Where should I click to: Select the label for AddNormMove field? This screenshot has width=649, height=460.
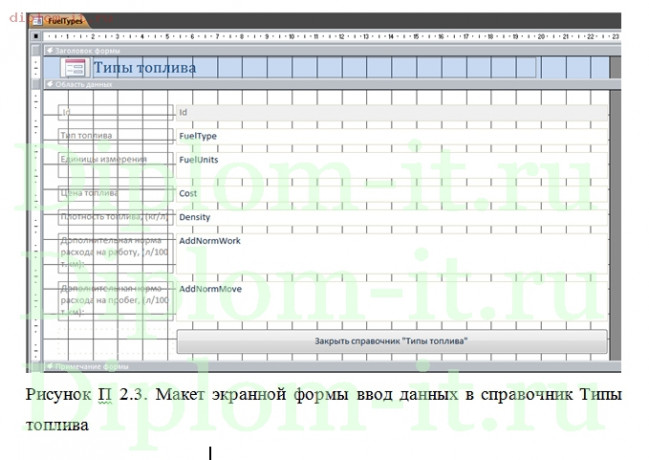115,301
